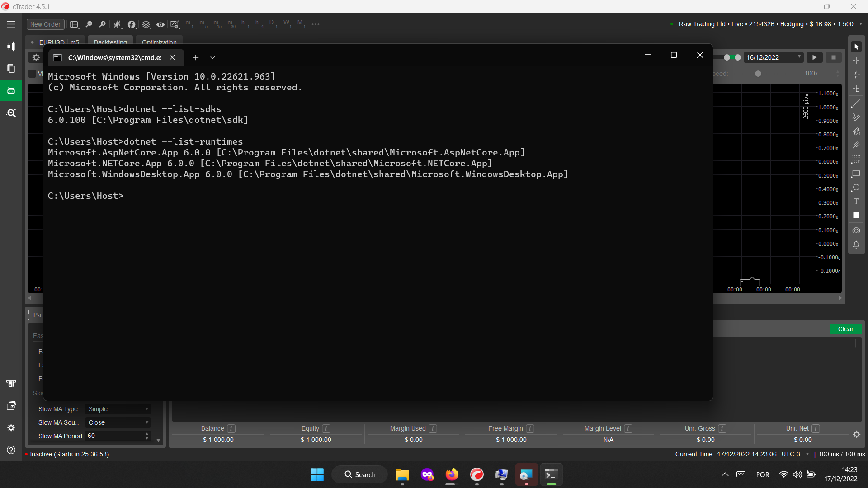The image size is (868, 488).
Task: Select the pointer cursor tool
Action: 856,47
